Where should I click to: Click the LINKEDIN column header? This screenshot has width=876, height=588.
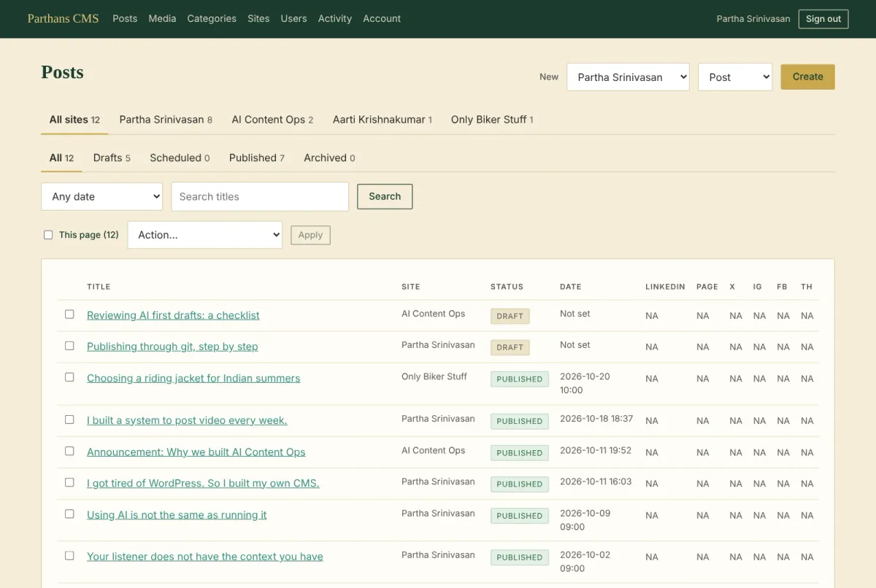pyautogui.click(x=665, y=287)
